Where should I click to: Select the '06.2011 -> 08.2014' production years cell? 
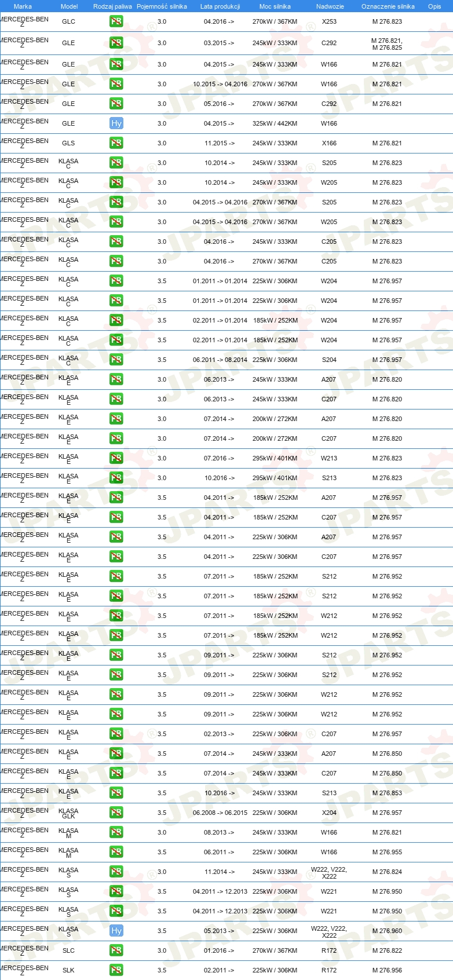[220, 360]
